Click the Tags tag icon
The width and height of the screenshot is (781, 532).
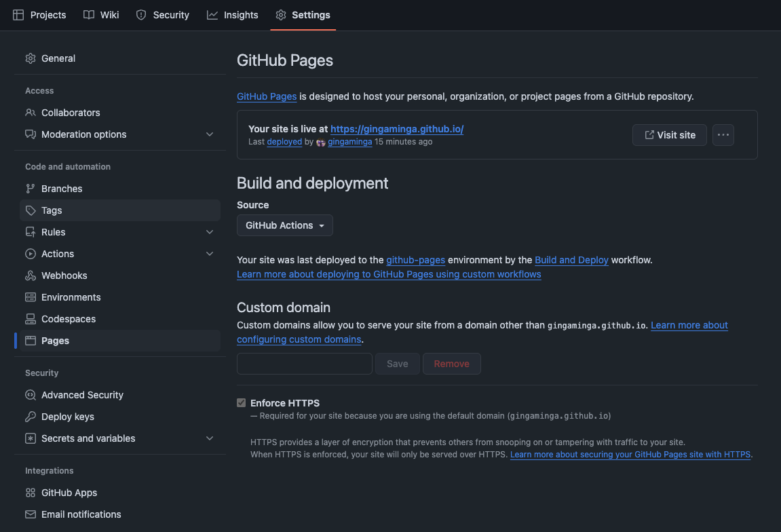31,210
